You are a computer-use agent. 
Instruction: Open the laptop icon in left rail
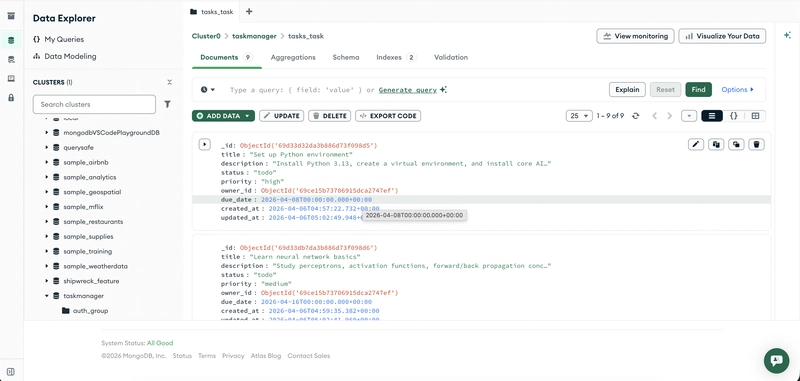[11, 79]
